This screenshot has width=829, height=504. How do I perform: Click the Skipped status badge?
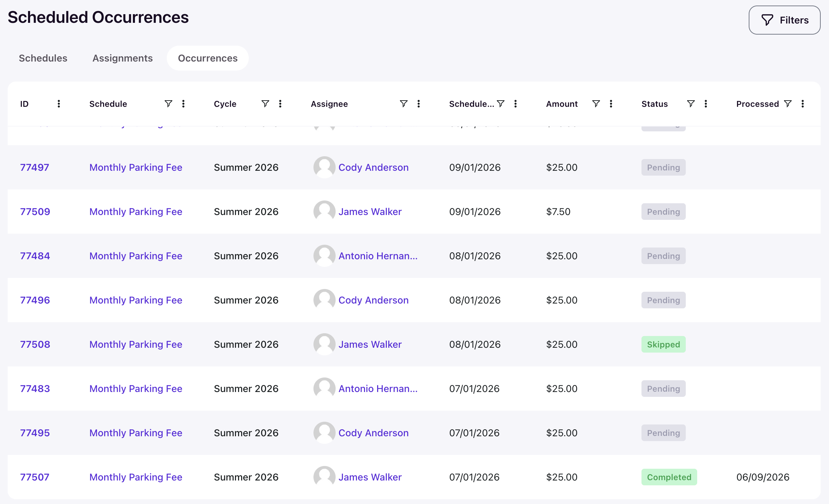click(663, 344)
